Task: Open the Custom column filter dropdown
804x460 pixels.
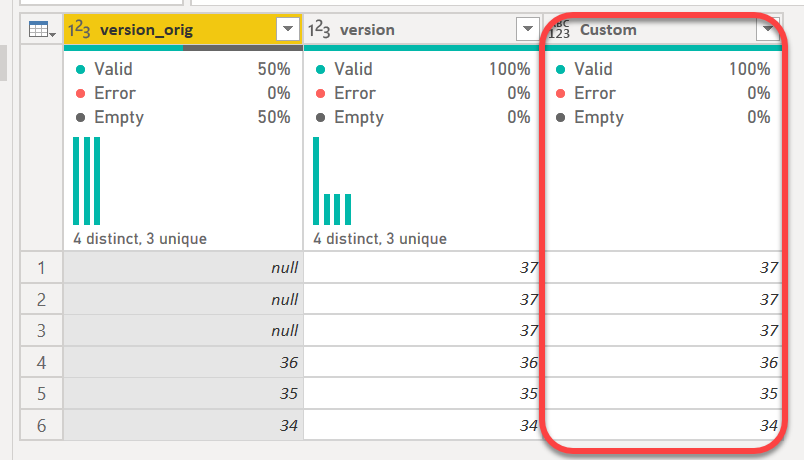Action: (768, 29)
